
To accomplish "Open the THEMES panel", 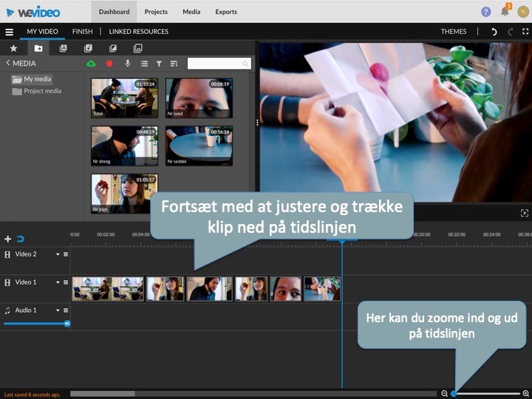I will click(454, 32).
